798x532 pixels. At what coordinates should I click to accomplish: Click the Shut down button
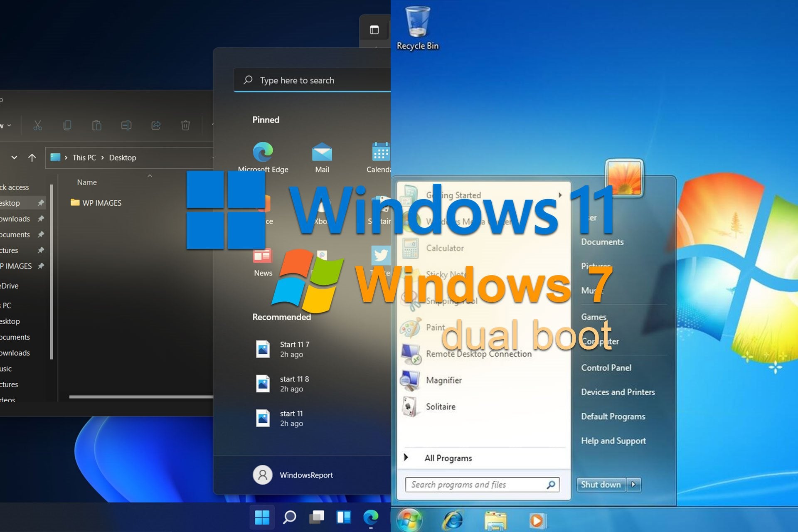pyautogui.click(x=601, y=485)
